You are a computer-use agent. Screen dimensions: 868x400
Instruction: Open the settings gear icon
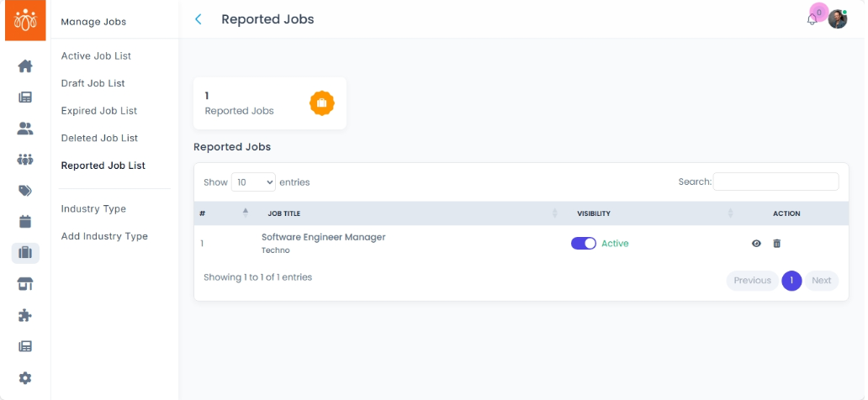tap(25, 378)
